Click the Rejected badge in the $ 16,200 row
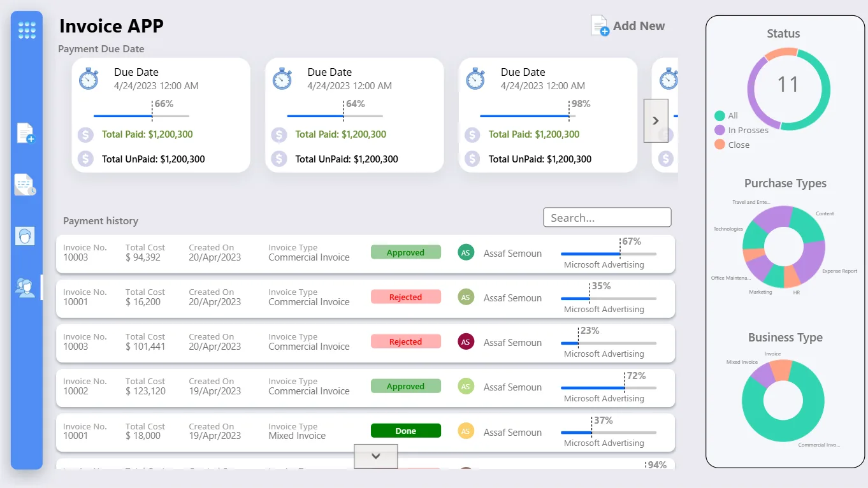The width and height of the screenshot is (868, 488). (406, 297)
